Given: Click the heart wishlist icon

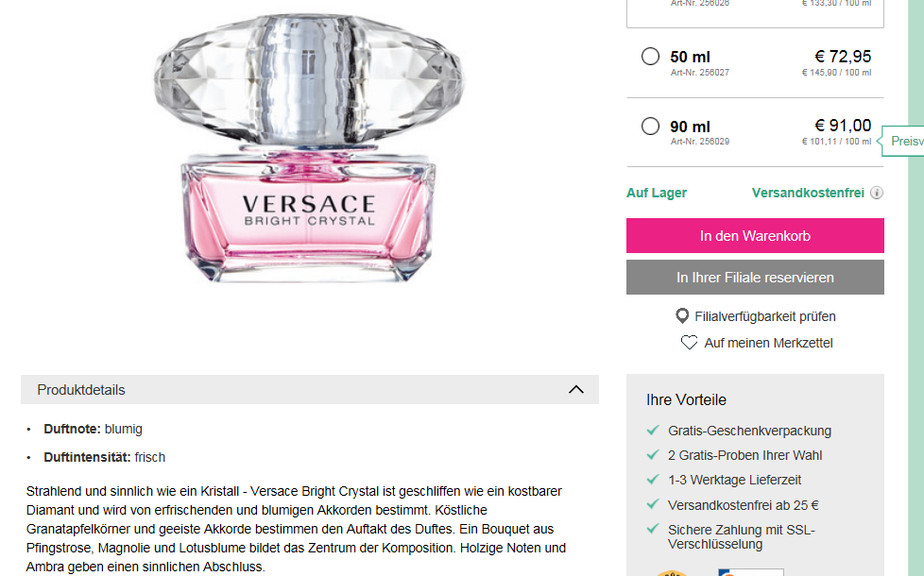Looking at the screenshot, I should tap(689, 343).
